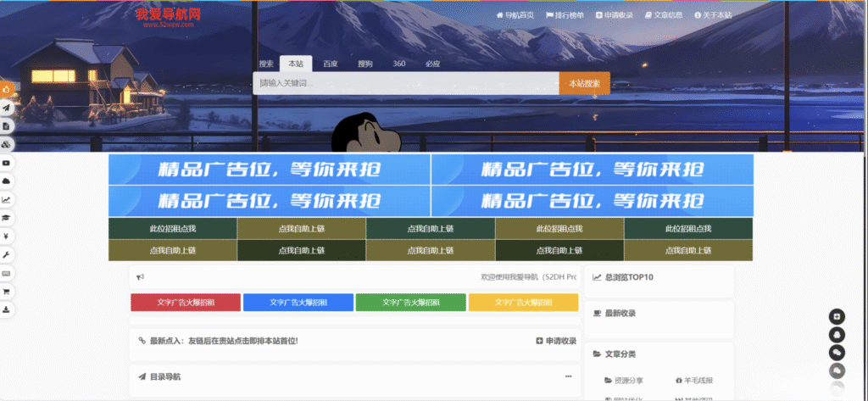Open the 资源分享 article category
Image resolution: width=868 pixels, height=401 pixels.
pos(624,381)
